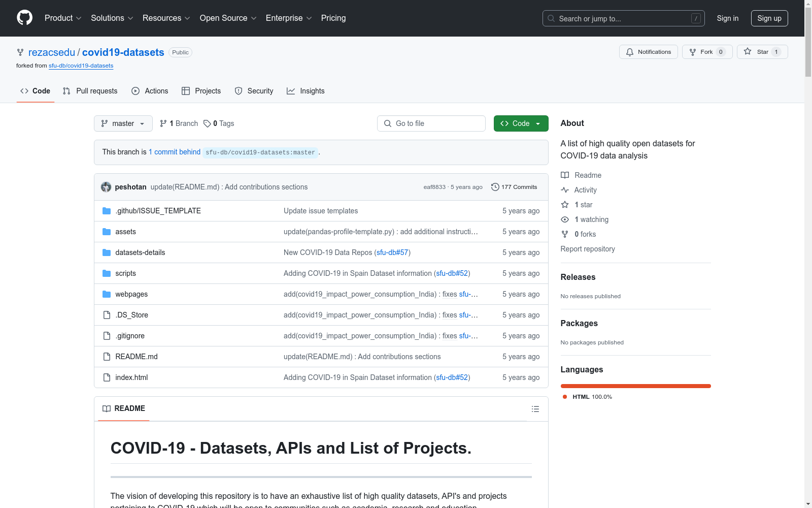The height and width of the screenshot is (508, 812).
Task: Click the datasets-details folder icon
Action: tap(107, 252)
